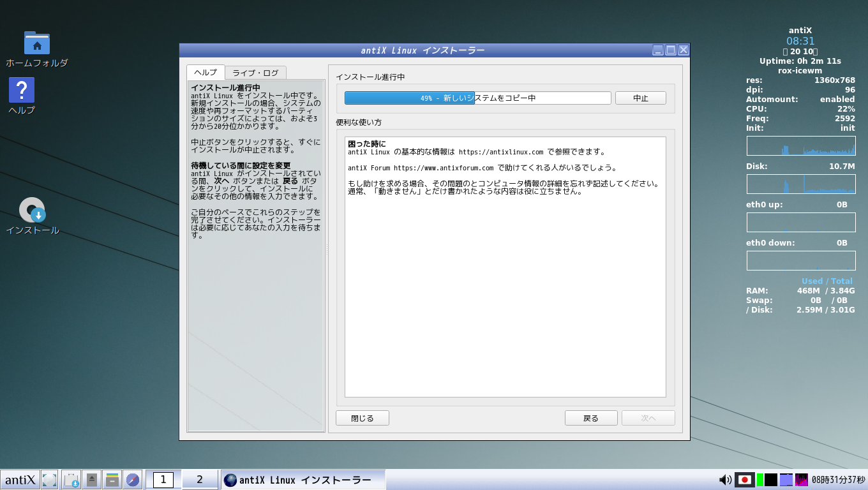Click the Japanese flag keyboard layout icon
Screen dimensions: 868x490
pos(744,480)
